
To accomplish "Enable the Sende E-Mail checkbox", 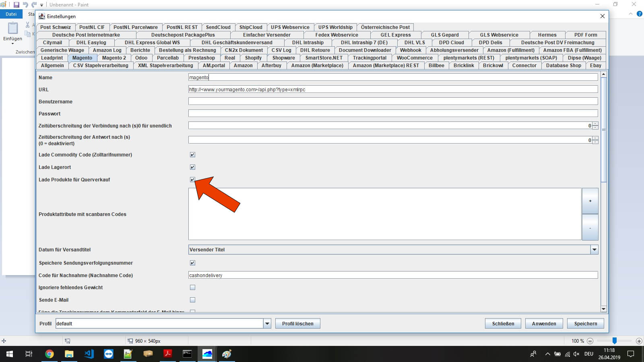I will [192, 300].
